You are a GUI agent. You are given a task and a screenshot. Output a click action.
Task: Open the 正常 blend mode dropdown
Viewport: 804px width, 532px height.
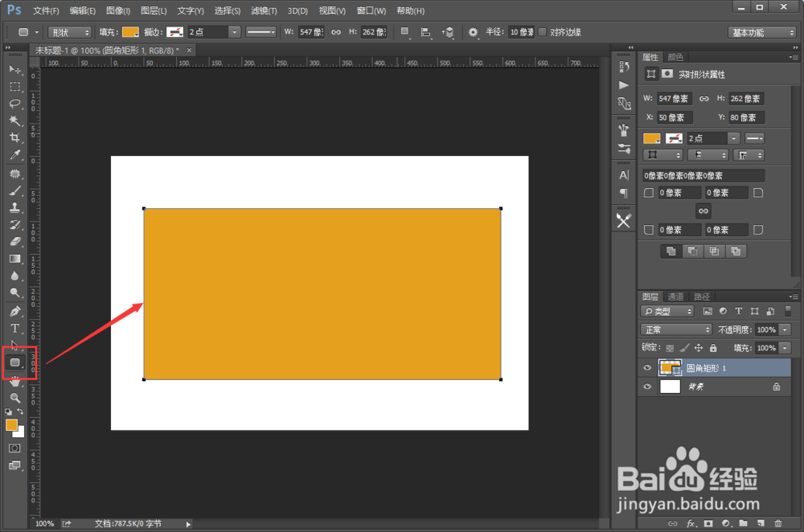(x=676, y=329)
